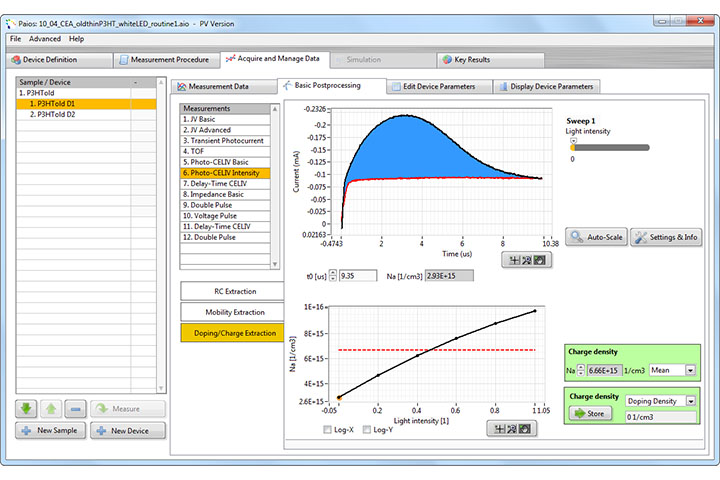Create a New Device
The width and height of the screenshot is (720, 480).
(128, 430)
